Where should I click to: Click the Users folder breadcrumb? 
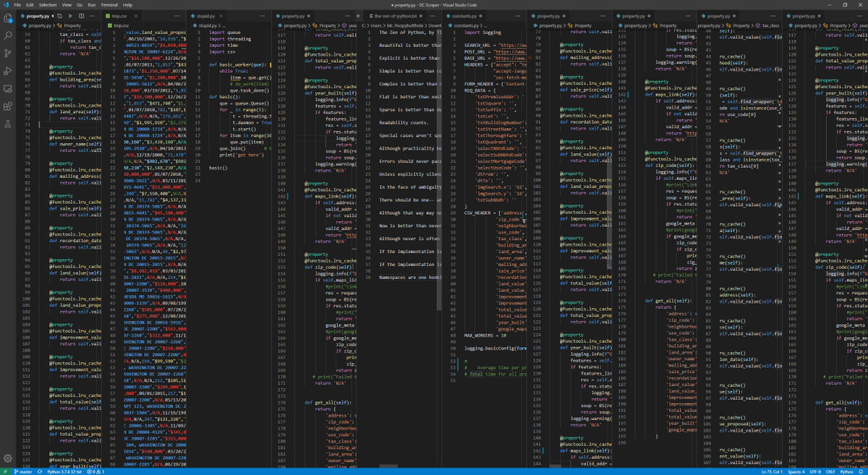coord(376,25)
